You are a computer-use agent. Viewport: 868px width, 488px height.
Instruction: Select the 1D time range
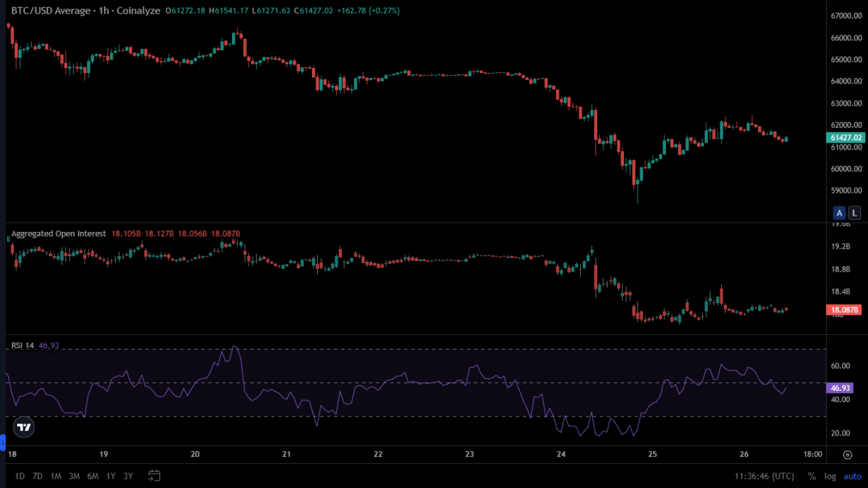coord(19,476)
